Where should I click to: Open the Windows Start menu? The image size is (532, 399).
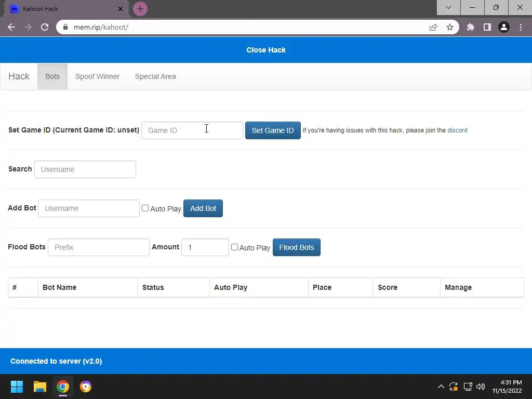pyautogui.click(x=17, y=387)
